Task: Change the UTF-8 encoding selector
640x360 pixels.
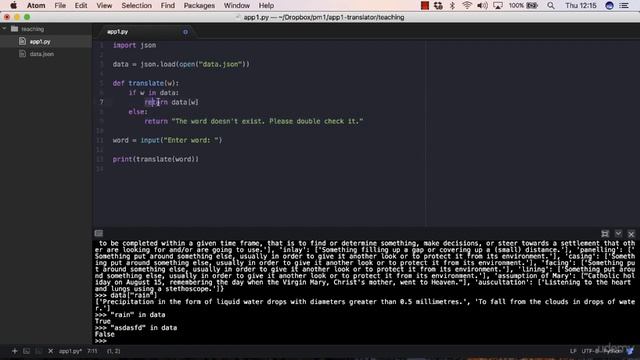Action: point(589,351)
